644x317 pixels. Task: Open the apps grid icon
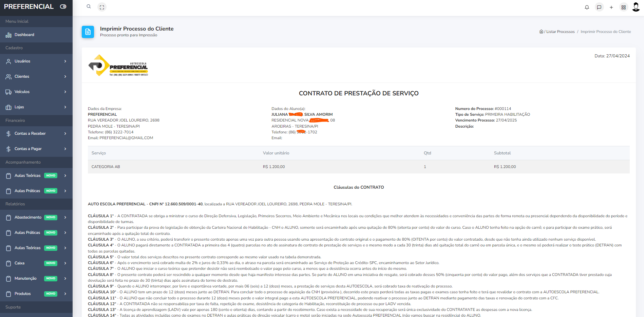(624, 7)
